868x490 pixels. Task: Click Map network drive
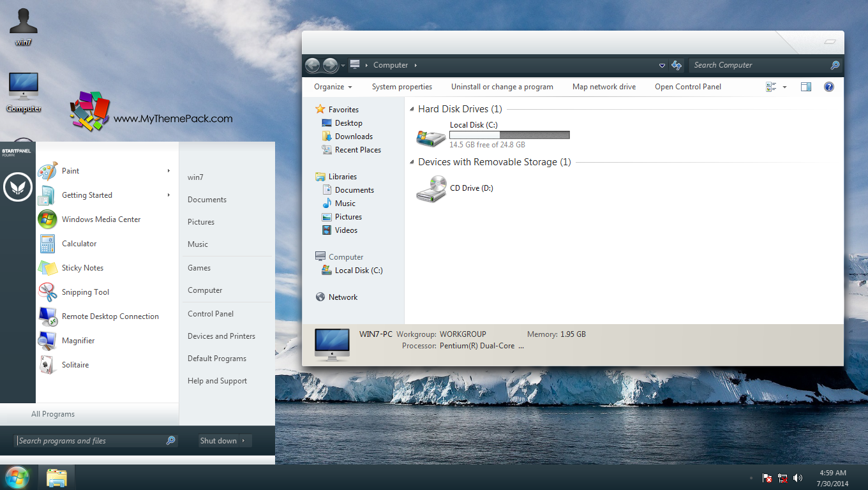(x=604, y=87)
